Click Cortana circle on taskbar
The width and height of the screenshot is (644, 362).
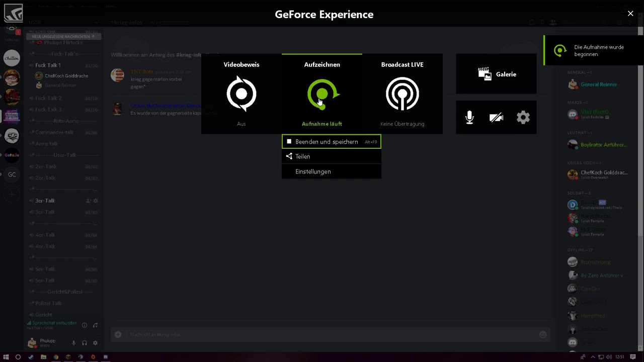point(18,357)
